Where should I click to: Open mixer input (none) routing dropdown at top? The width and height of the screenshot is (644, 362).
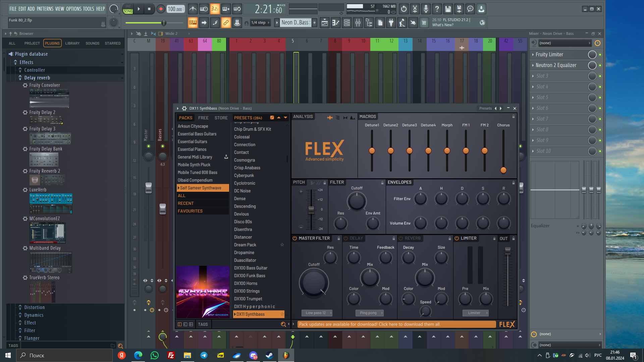point(565,43)
